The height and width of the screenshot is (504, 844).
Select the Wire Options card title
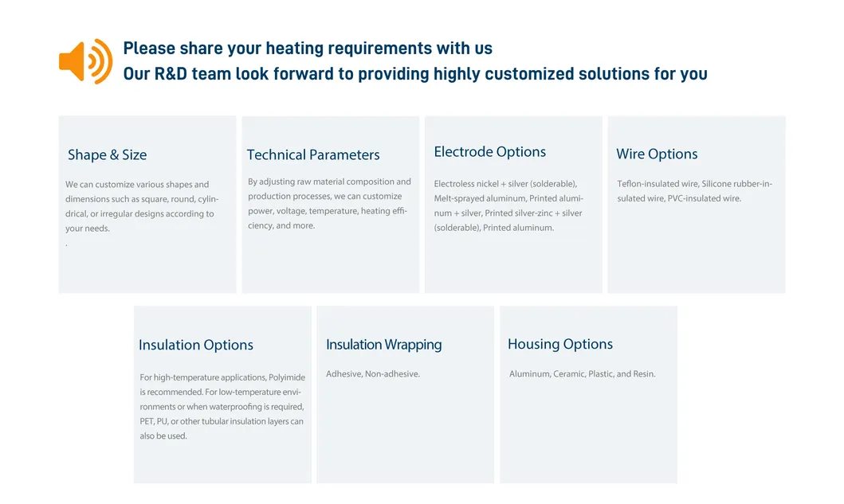coord(657,154)
